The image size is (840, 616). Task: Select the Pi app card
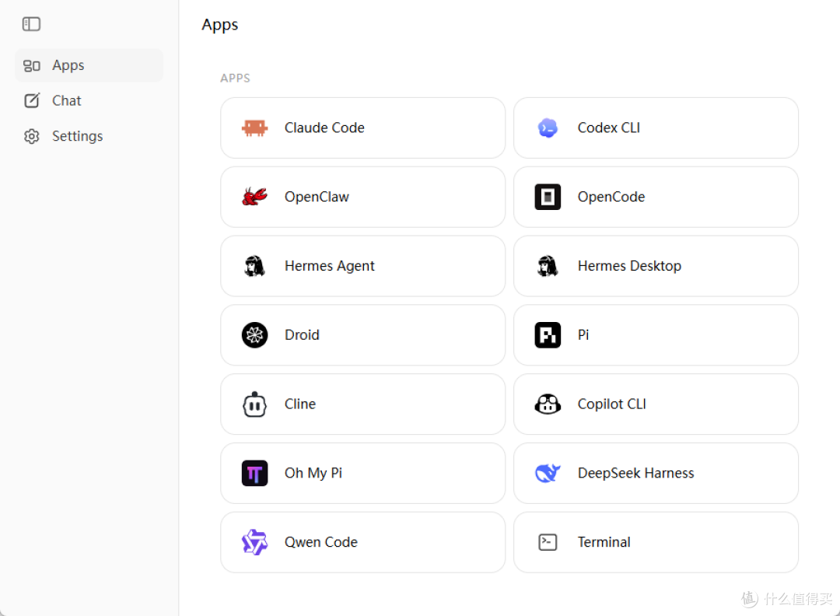656,334
